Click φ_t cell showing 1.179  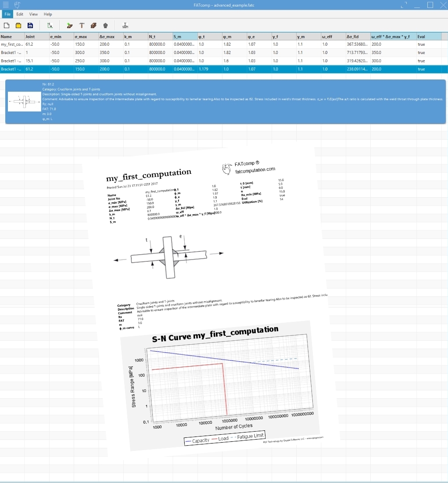209,69
